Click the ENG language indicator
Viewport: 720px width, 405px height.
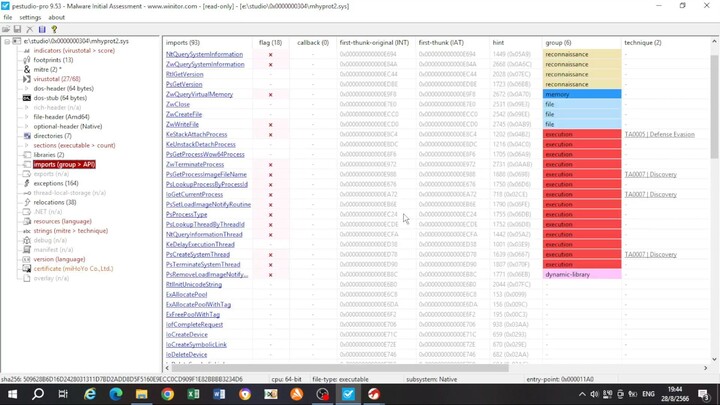[648, 394]
